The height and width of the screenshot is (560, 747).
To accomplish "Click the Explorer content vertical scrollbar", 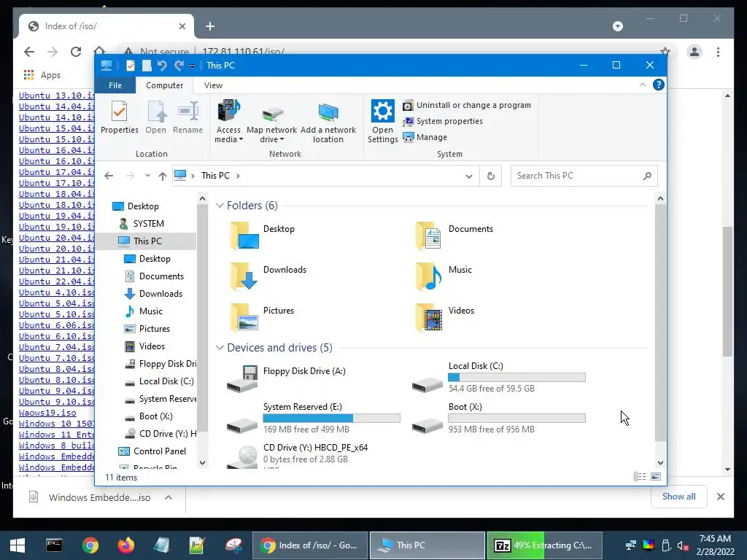I will pyautogui.click(x=660, y=324).
